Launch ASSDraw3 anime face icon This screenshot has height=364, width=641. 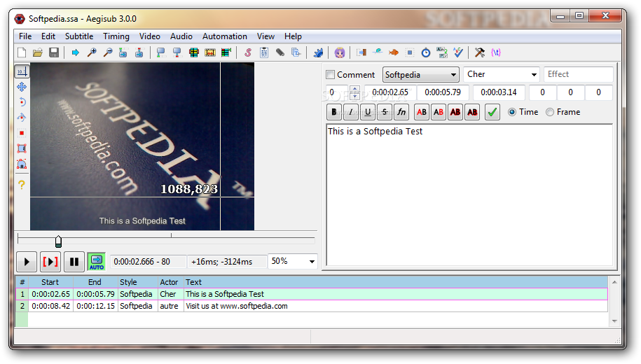(340, 52)
